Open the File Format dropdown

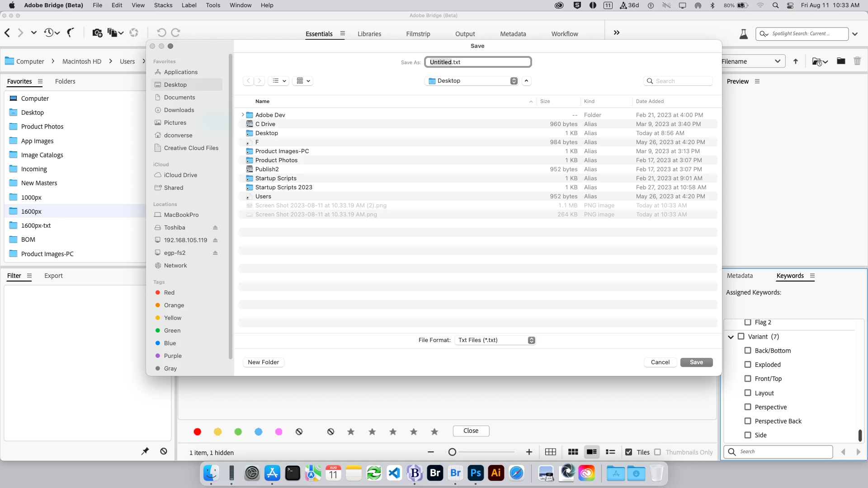point(496,340)
